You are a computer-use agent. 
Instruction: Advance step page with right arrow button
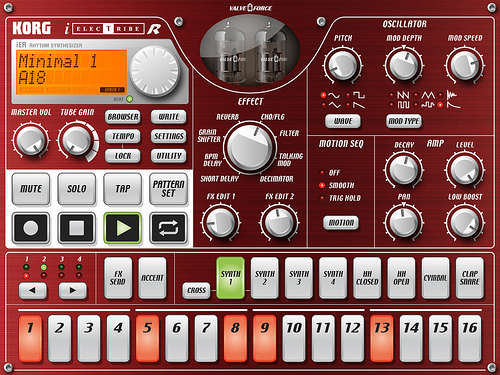pyautogui.click(x=73, y=290)
